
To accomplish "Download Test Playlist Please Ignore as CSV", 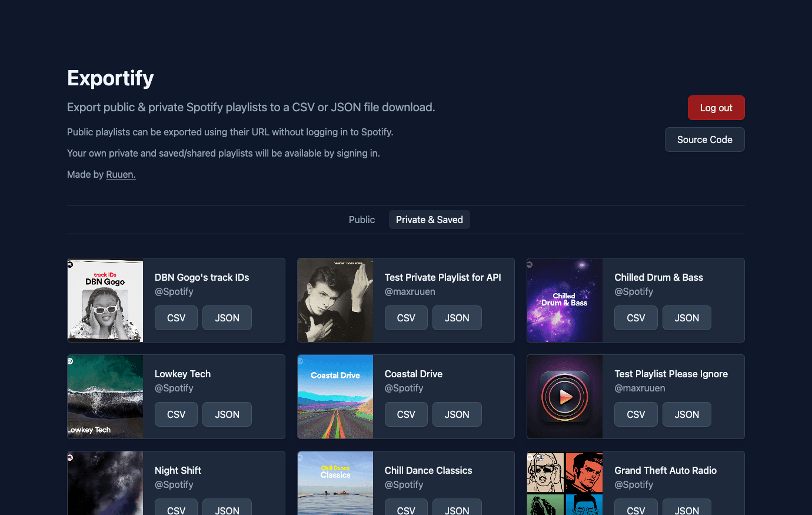I will tap(636, 414).
